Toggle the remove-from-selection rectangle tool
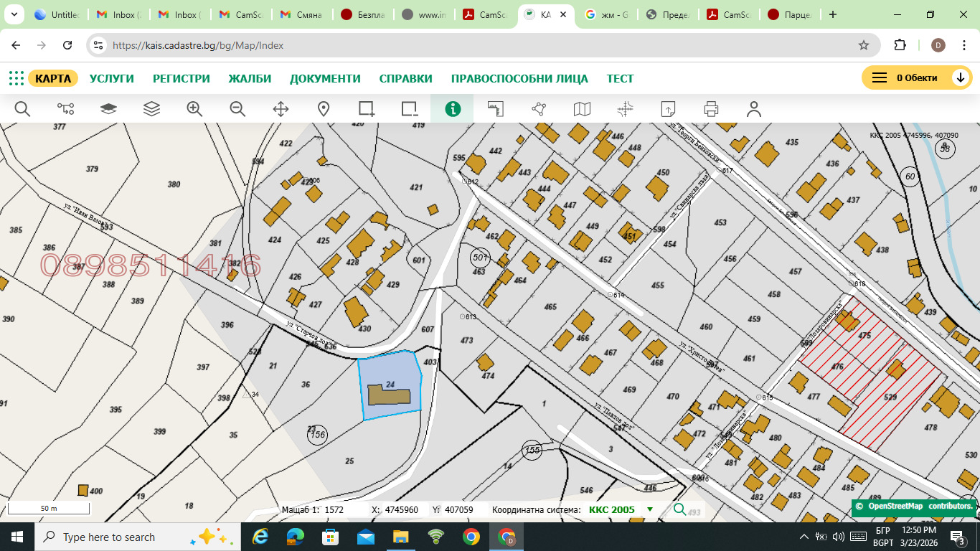This screenshot has height=551, width=980. tap(410, 109)
